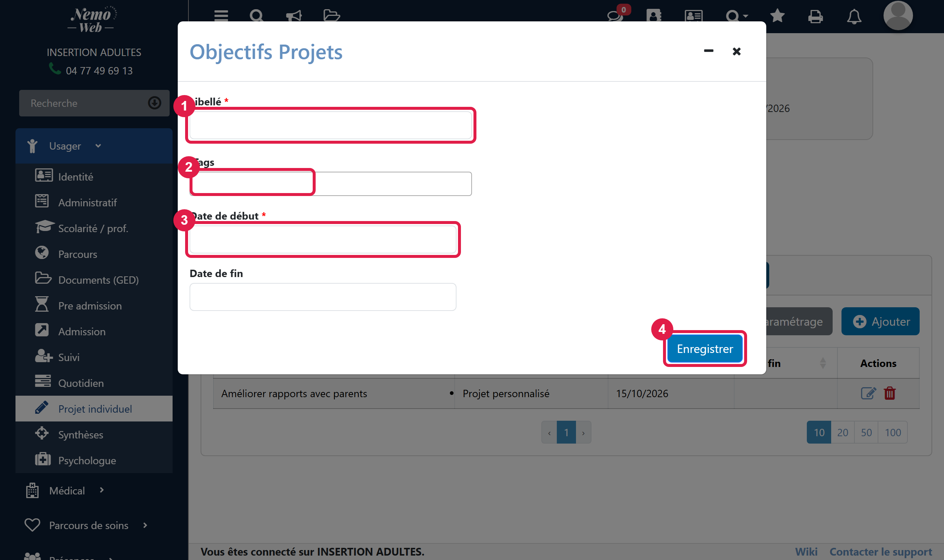
Task: Open Scolarité / prof. in the sidebar
Action: tap(94, 228)
